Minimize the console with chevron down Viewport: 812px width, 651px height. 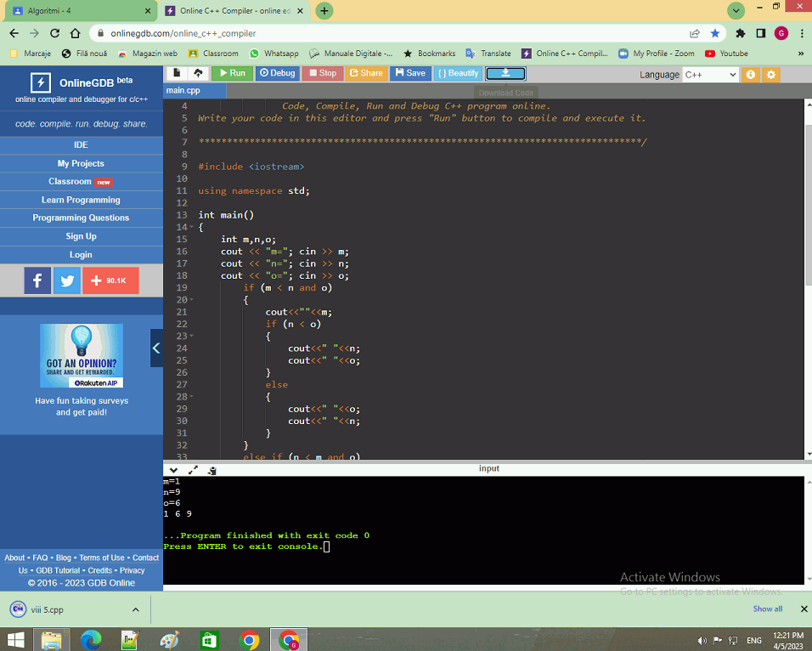[x=173, y=470]
